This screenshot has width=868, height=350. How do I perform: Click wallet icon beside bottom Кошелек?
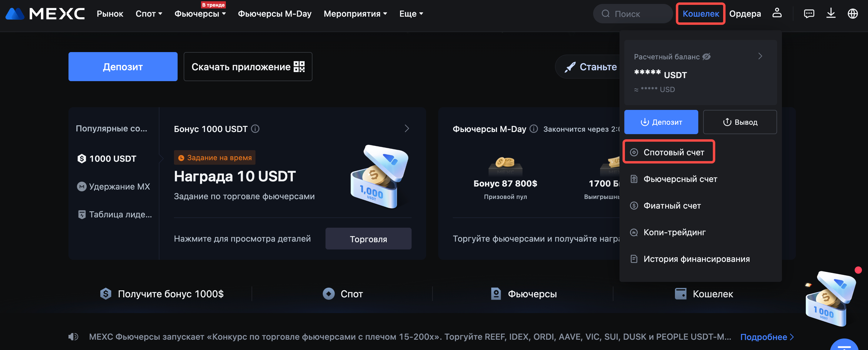pos(680,294)
